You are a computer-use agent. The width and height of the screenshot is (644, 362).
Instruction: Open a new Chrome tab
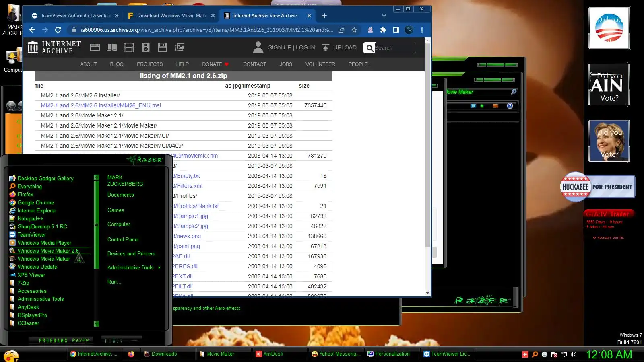coord(324,16)
